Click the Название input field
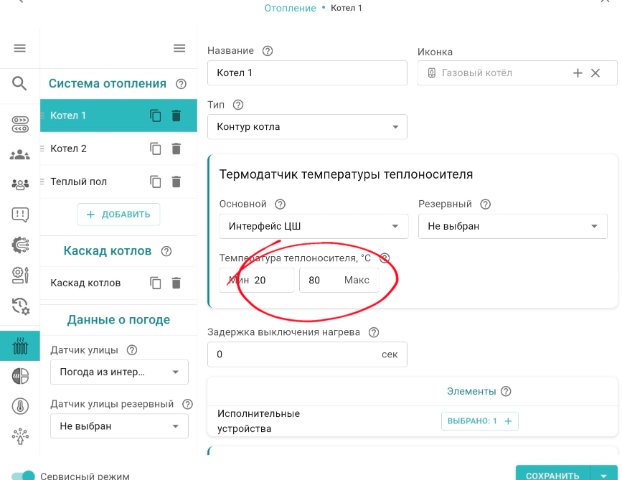This screenshot has width=622, height=480. [x=307, y=73]
